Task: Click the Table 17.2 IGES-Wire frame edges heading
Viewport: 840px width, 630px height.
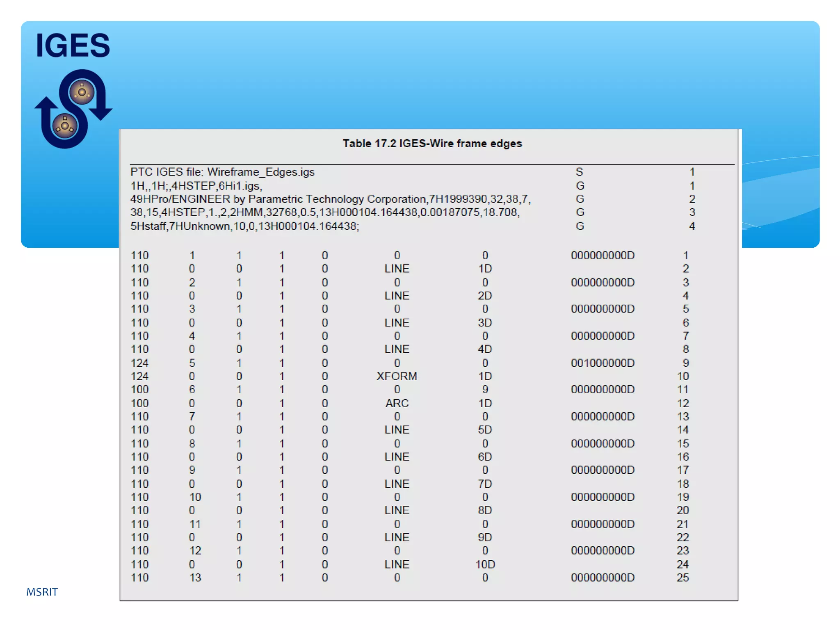Action: pos(432,143)
